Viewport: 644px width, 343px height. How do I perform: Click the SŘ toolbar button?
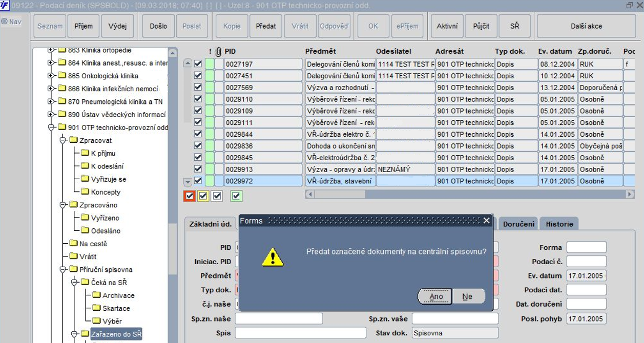(x=515, y=26)
